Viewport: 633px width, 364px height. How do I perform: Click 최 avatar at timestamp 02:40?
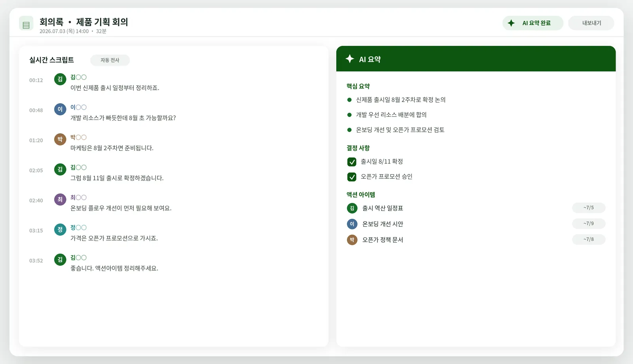60,199
